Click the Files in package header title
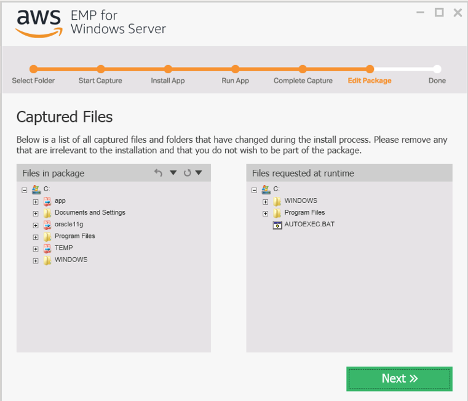The width and height of the screenshot is (468, 401). point(53,173)
